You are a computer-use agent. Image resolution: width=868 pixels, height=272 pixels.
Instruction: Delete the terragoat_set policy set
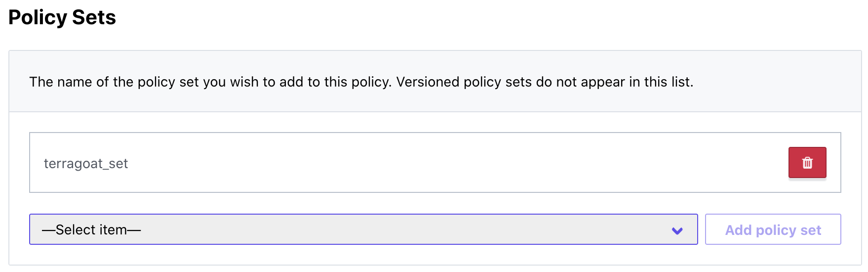(x=807, y=162)
